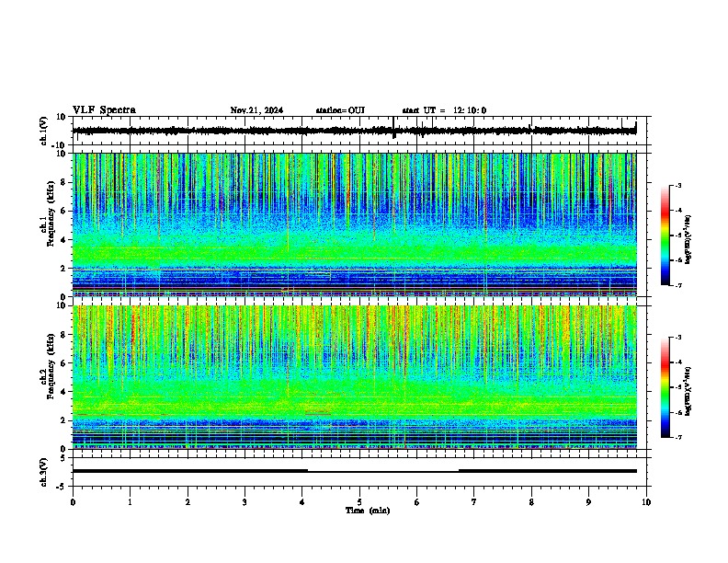Click the "4" tick on the time axis

pyautogui.click(x=302, y=502)
